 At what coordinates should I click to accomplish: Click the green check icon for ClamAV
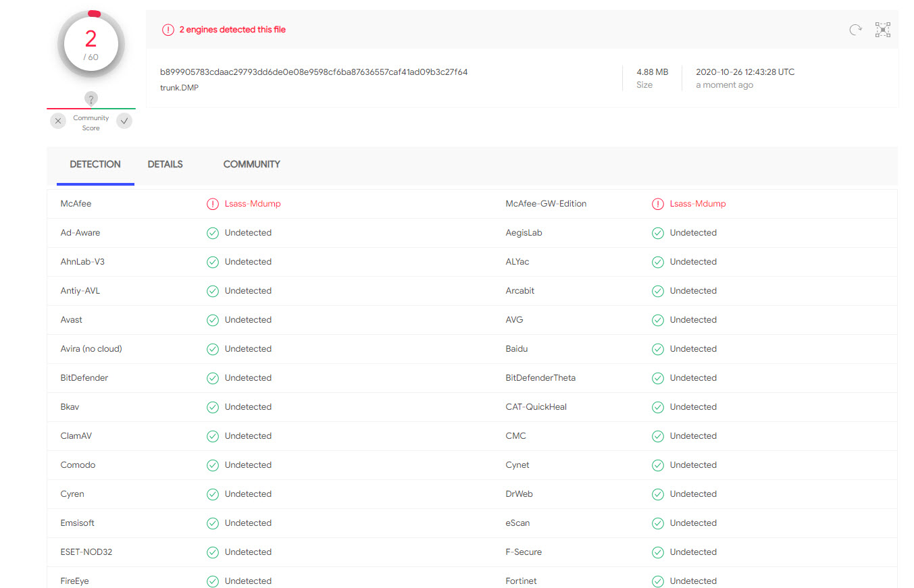[213, 436]
